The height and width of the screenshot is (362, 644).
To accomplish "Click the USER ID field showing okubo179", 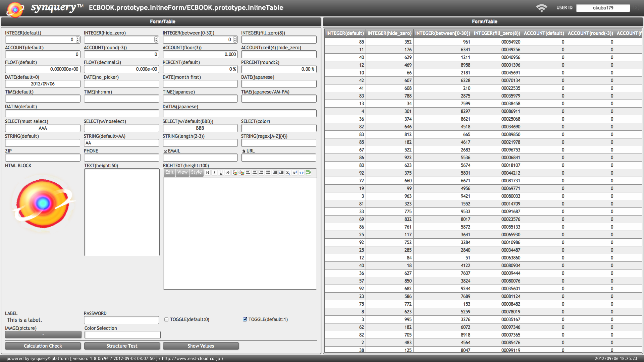I will pyautogui.click(x=603, y=8).
